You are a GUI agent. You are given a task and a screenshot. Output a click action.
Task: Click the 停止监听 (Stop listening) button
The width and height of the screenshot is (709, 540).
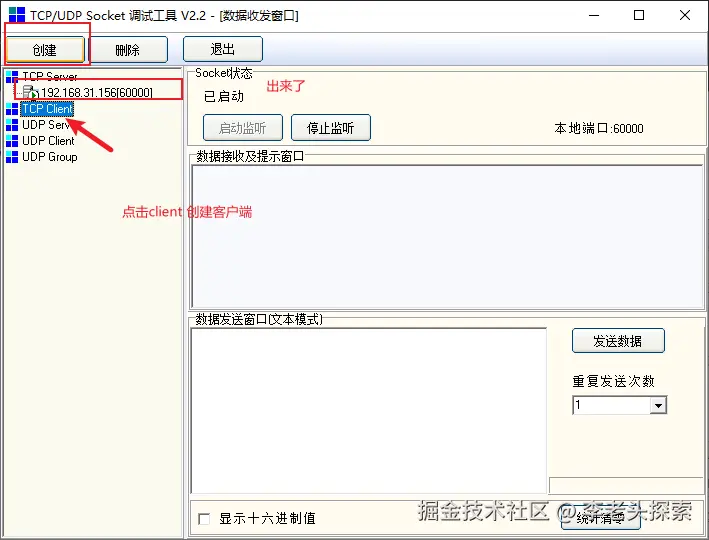331,128
